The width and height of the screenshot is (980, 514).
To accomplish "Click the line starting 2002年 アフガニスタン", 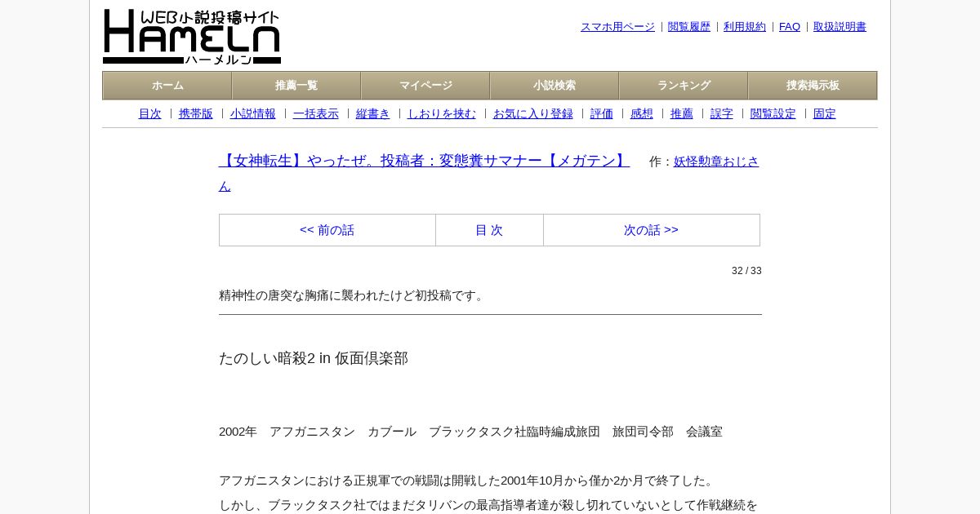I will [x=470, y=432].
